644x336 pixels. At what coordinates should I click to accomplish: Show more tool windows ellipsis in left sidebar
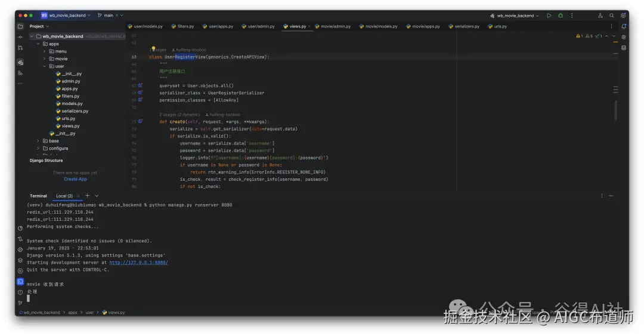coord(20,84)
